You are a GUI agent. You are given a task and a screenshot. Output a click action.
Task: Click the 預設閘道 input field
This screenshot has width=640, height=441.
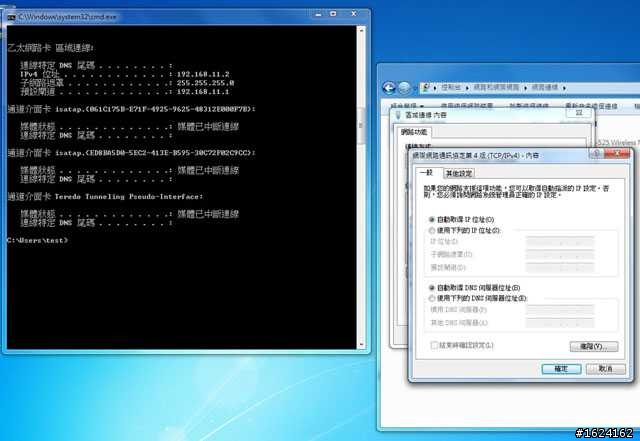pos(560,268)
